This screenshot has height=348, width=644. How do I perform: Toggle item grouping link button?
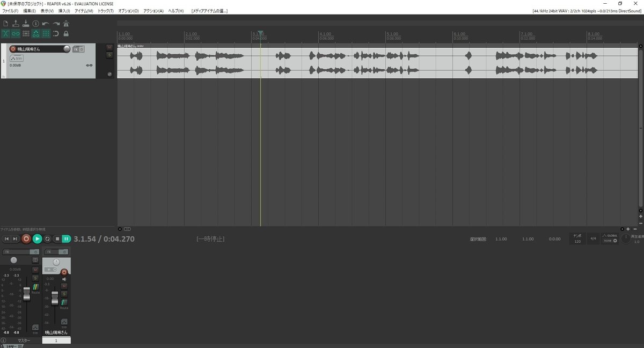(16, 34)
